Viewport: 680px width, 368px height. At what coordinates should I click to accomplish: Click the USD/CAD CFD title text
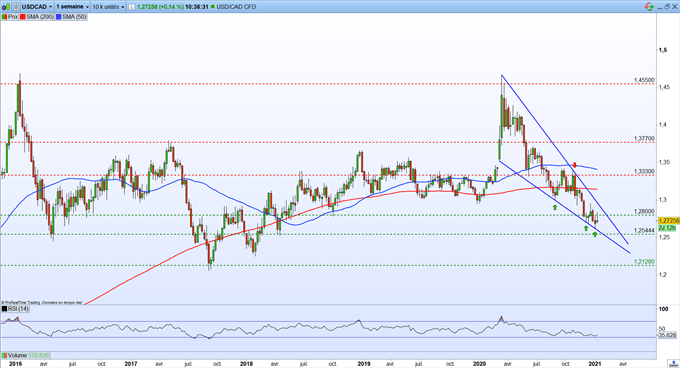pos(236,7)
